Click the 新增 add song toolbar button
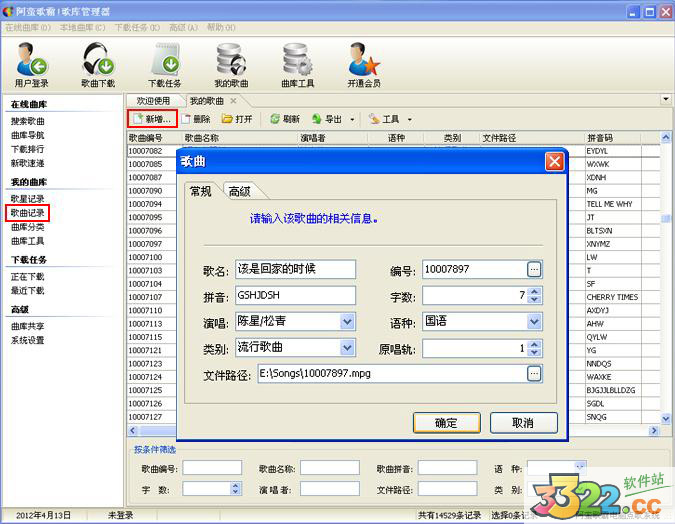Screen dimensions: 675x524 tap(152, 119)
